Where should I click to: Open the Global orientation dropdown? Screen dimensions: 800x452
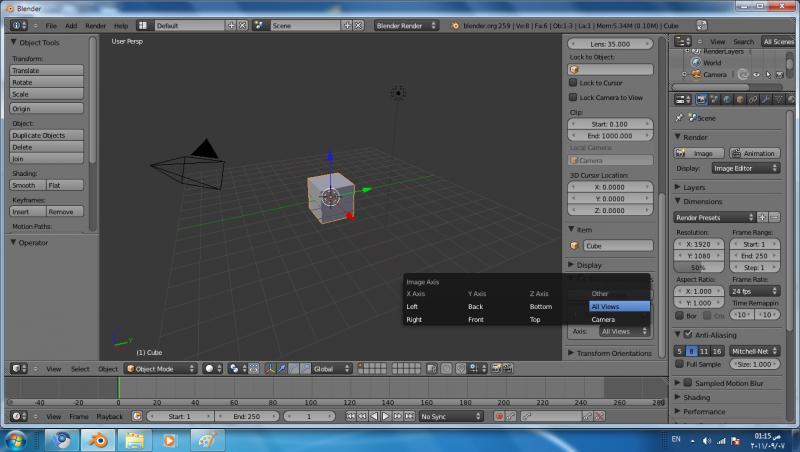(332, 368)
